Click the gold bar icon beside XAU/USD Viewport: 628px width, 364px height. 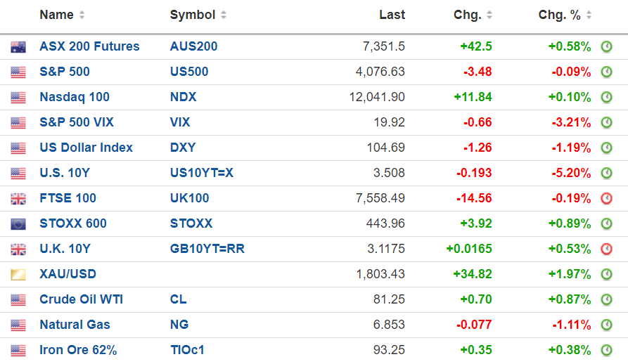pos(18,275)
